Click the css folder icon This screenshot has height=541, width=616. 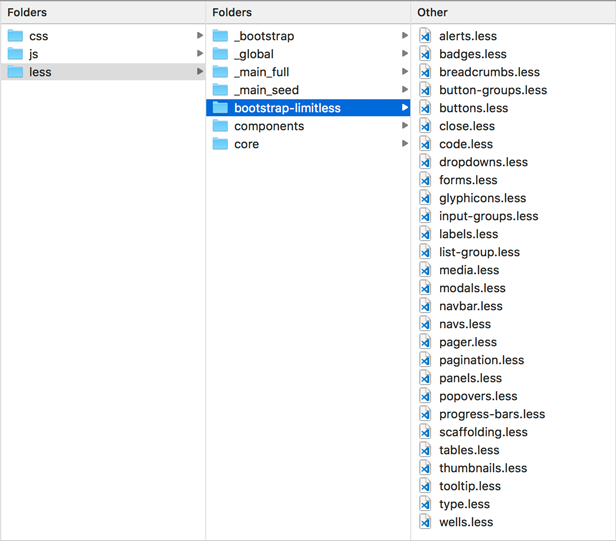pyautogui.click(x=15, y=36)
